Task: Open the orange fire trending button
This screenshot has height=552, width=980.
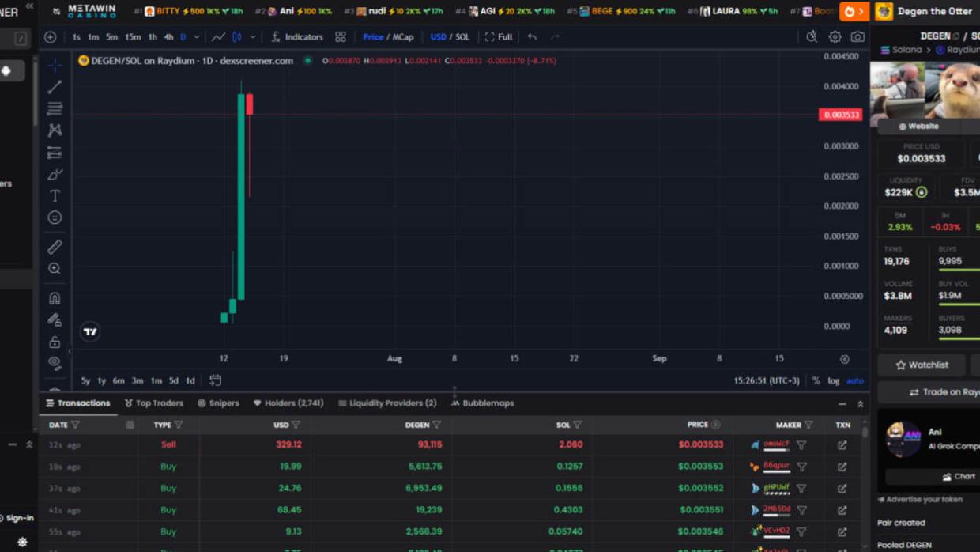Action: (x=854, y=11)
